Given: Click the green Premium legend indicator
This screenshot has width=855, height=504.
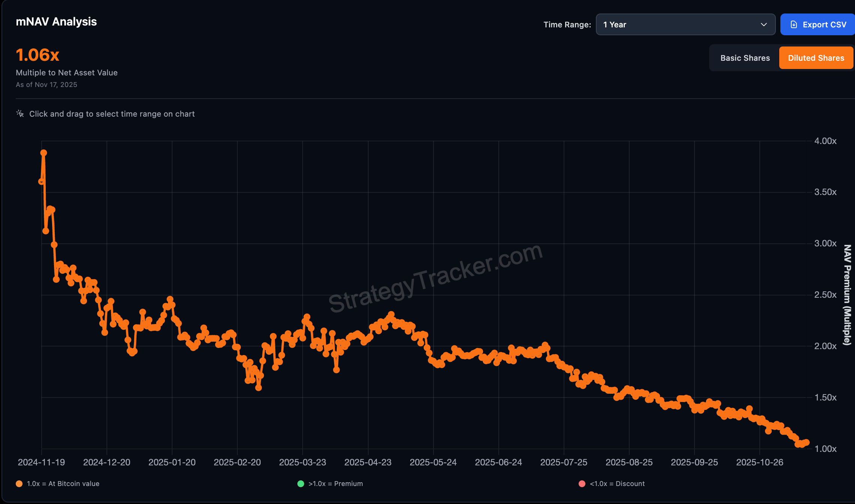Looking at the screenshot, I should click(300, 483).
